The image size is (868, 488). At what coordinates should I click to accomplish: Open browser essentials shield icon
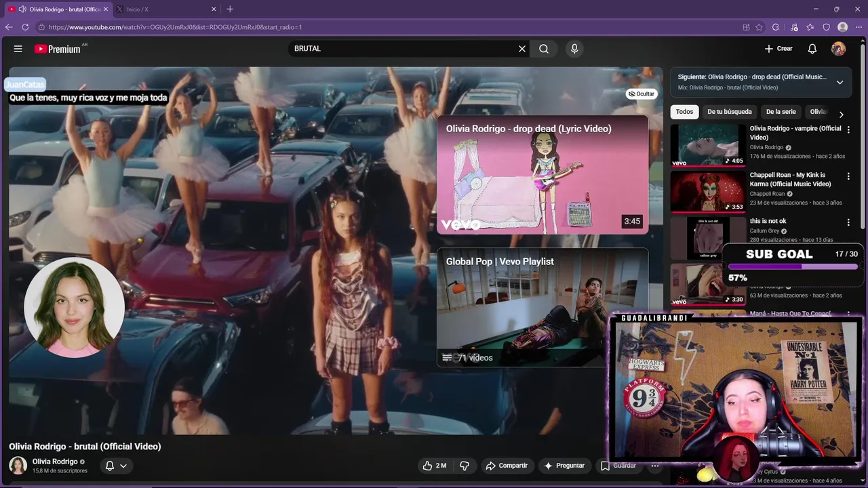[827, 27]
